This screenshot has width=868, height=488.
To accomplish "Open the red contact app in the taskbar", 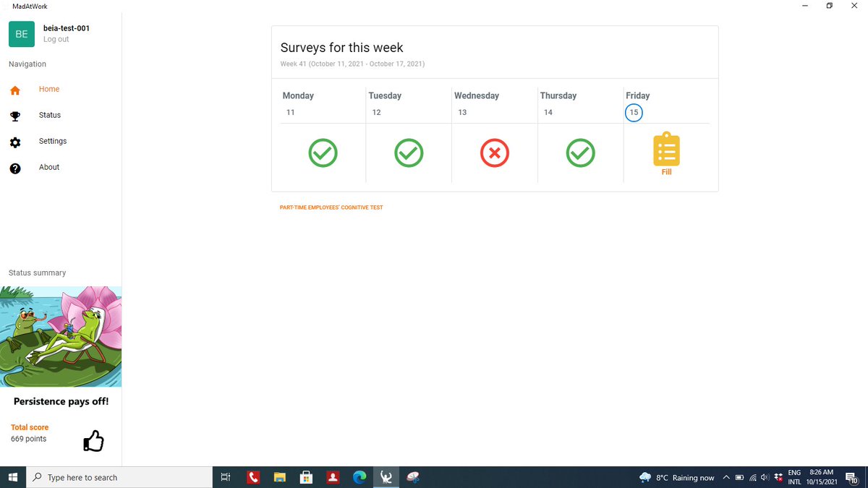I will coord(333,477).
